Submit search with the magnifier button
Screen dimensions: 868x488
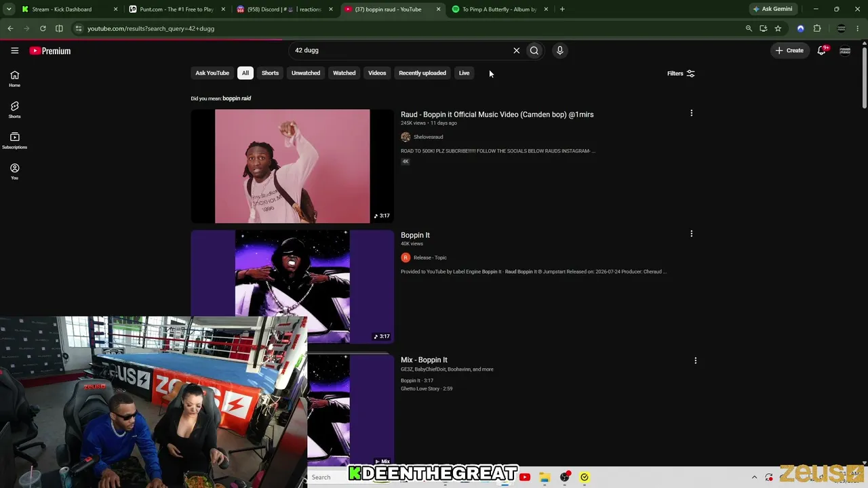534,50
